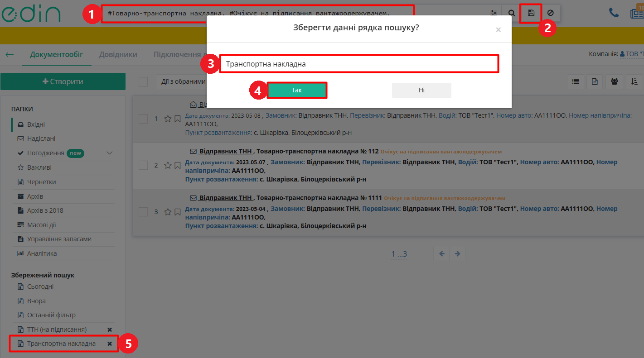Apply sorting with the sort order icon
The image size is (644, 358).
tap(634, 81)
